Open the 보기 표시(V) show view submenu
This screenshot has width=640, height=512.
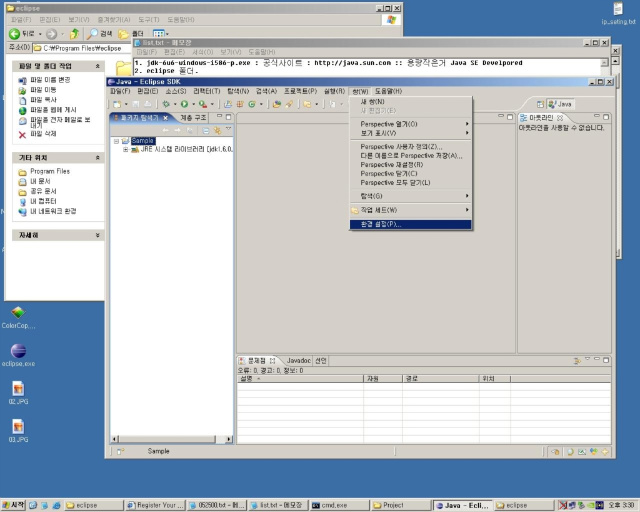(411, 133)
